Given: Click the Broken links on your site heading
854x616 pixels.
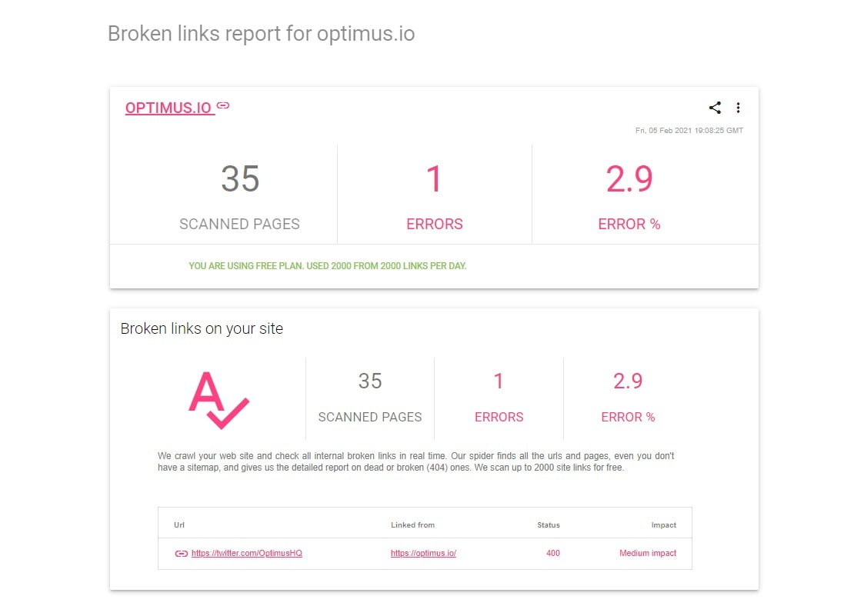Looking at the screenshot, I should (x=202, y=328).
